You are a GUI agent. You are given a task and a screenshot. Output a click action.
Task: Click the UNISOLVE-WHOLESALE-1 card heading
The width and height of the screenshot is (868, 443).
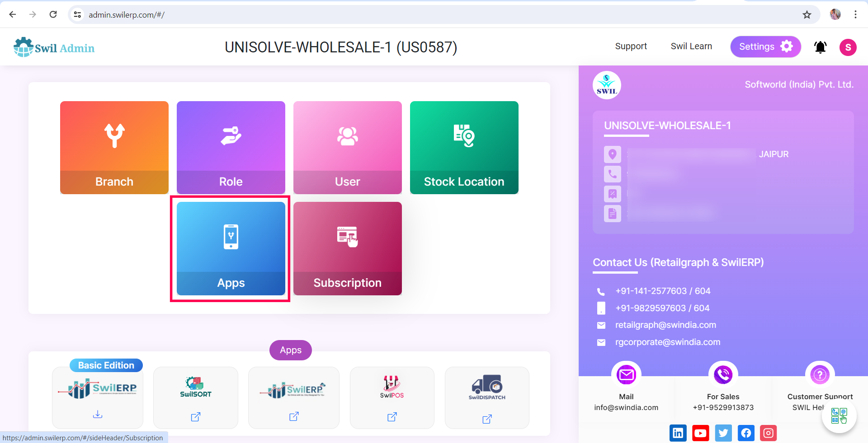667,126
